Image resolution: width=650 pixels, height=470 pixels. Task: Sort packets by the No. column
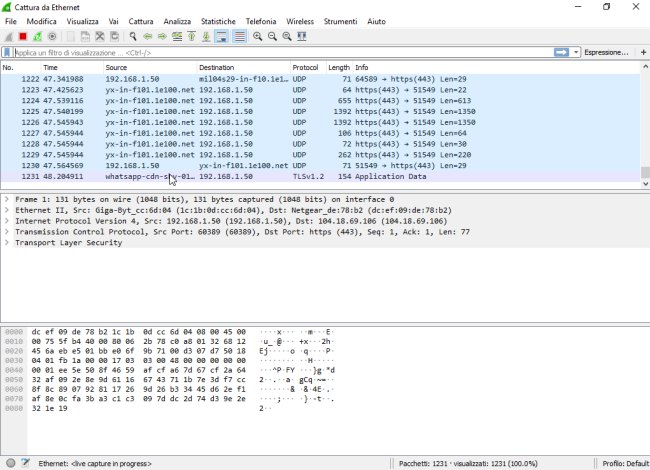pyautogui.click(x=21, y=67)
